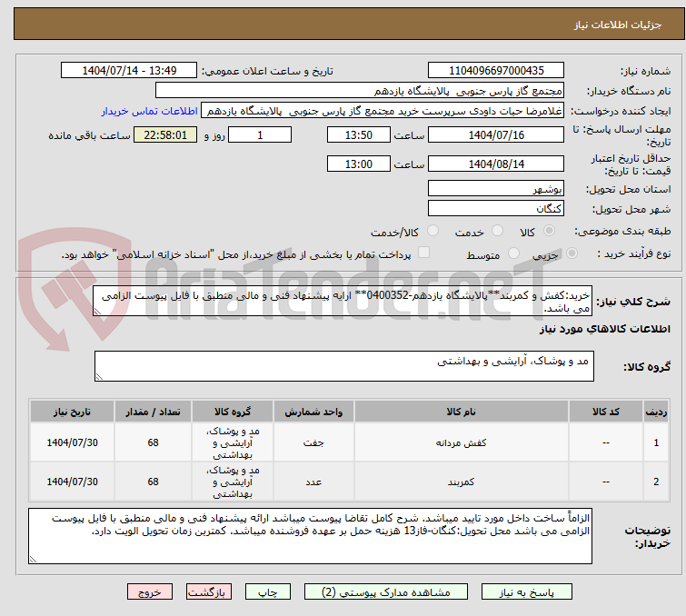Click the deadline time field 13:50
This screenshot has width=686, height=616.
358,134
